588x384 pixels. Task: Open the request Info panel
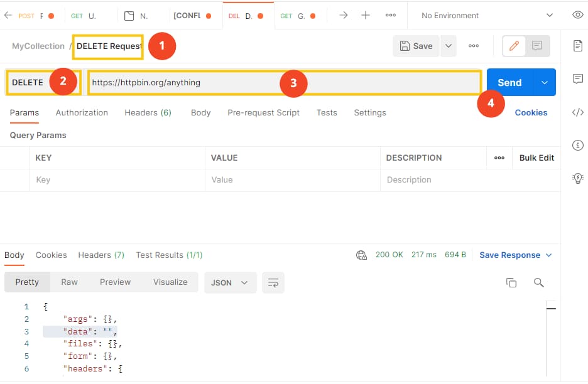[x=577, y=145]
